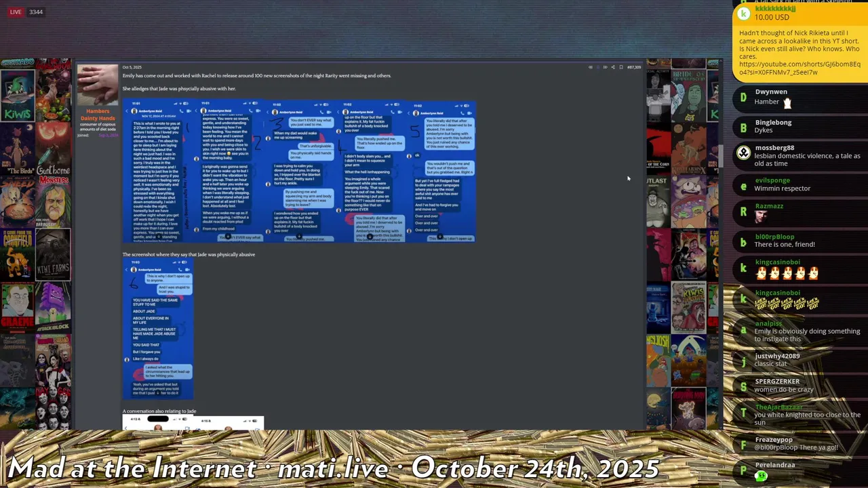Open the Oct 5, 2025 post date link
This screenshot has width=868, height=488.
(x=132, y=67)
